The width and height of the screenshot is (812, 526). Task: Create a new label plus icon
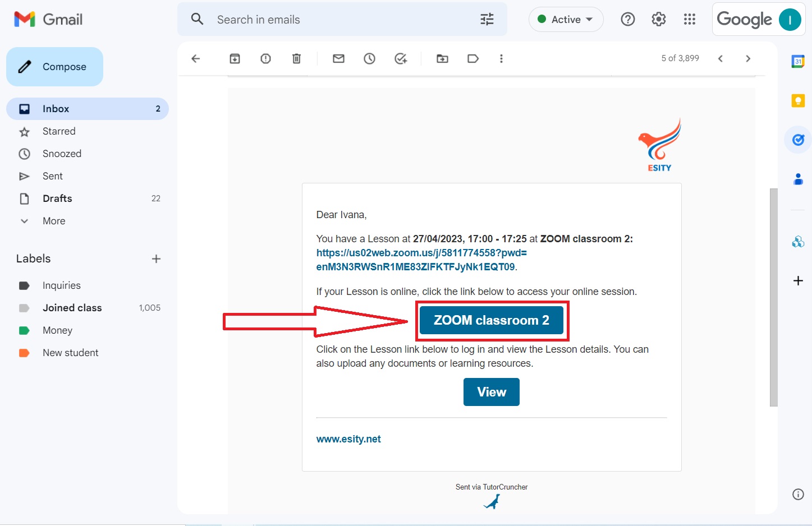[157, 259]
